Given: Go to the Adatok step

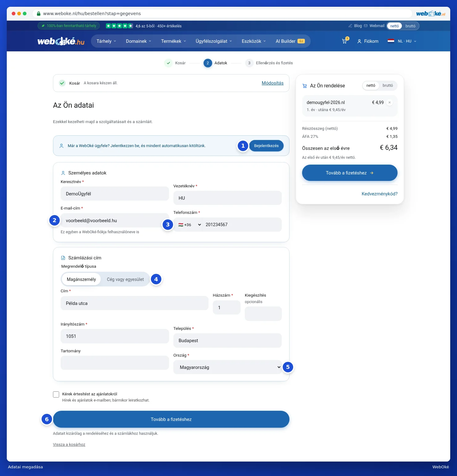Looking at the screenshot, I should 215,63.
